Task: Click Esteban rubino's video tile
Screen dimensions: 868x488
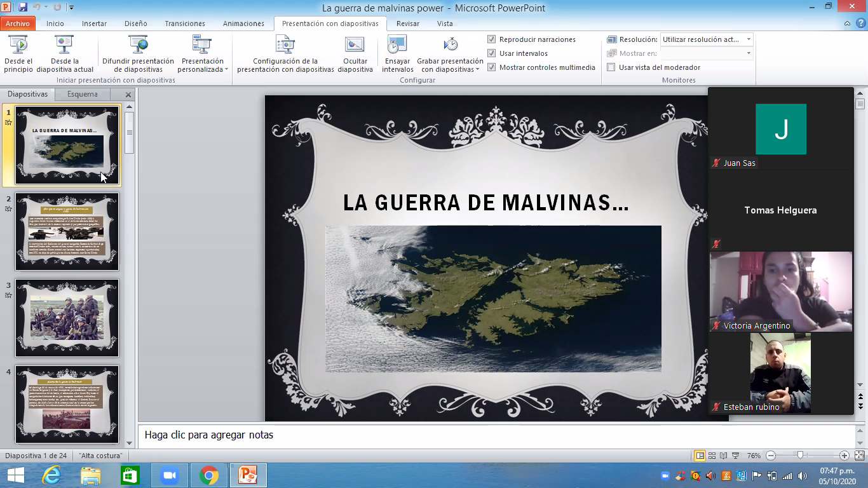Action: pos(781,374)
